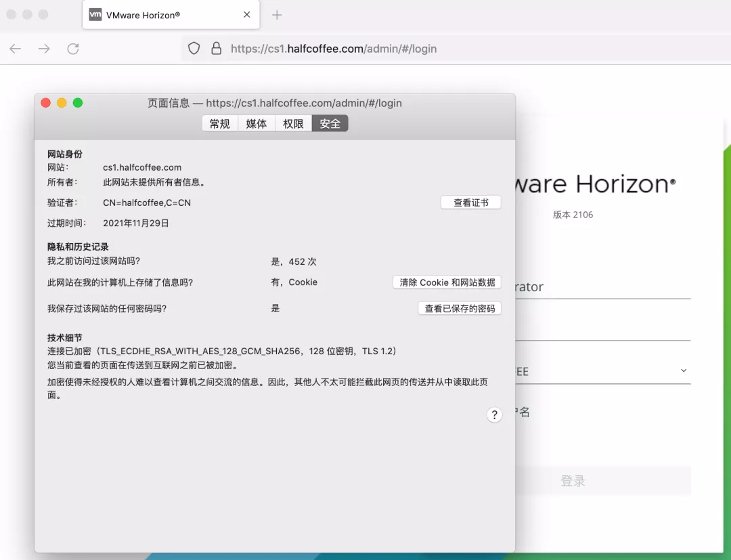This screenshot has width=731, height=560.
Task: Switch to the 常规 tab
Action: click(x=220, y=123)
